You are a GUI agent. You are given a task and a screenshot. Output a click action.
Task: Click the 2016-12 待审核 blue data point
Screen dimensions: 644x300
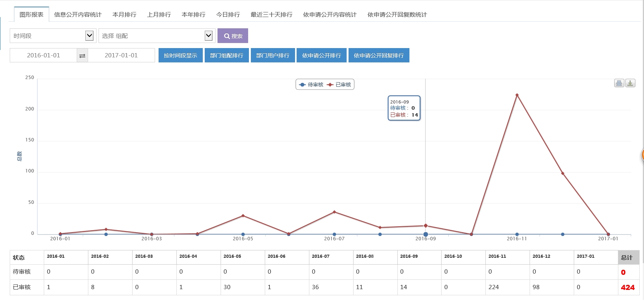tap(563, 234)
